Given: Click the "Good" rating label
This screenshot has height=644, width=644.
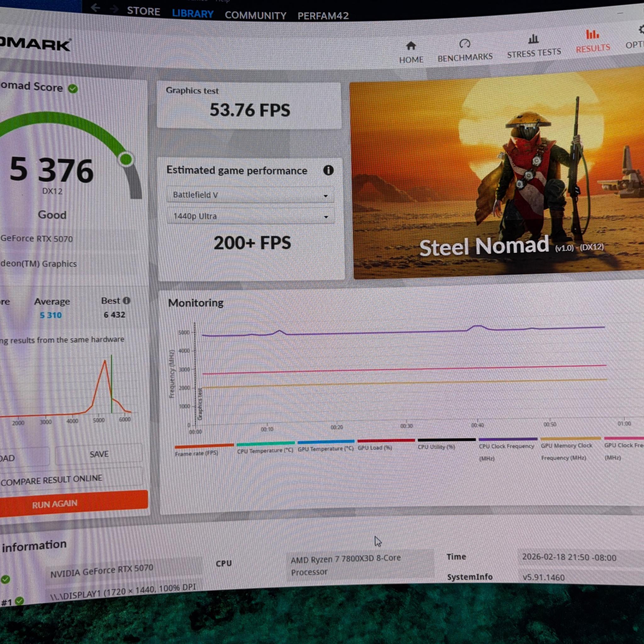Looking at the screenshot, I should coord(52,215).
